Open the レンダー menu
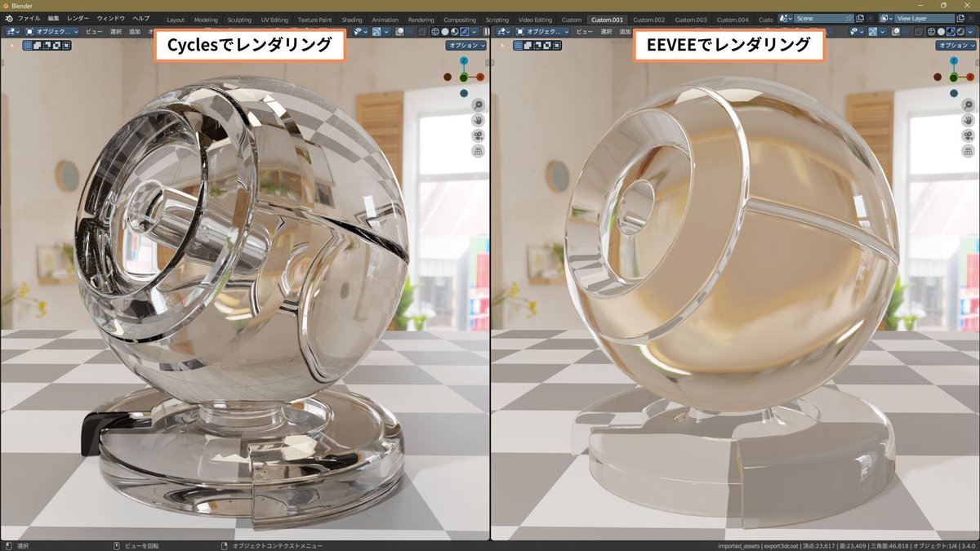This screenshot has width=980, height=551. tap(78, 18)
